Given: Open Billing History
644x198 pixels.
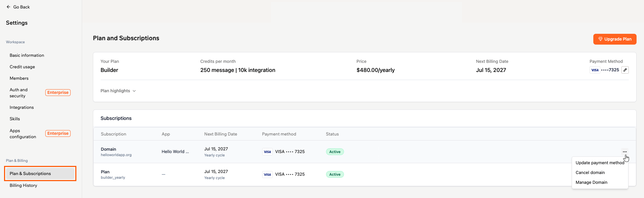Looking at the screenshot, I should click(x=23, y=185).
